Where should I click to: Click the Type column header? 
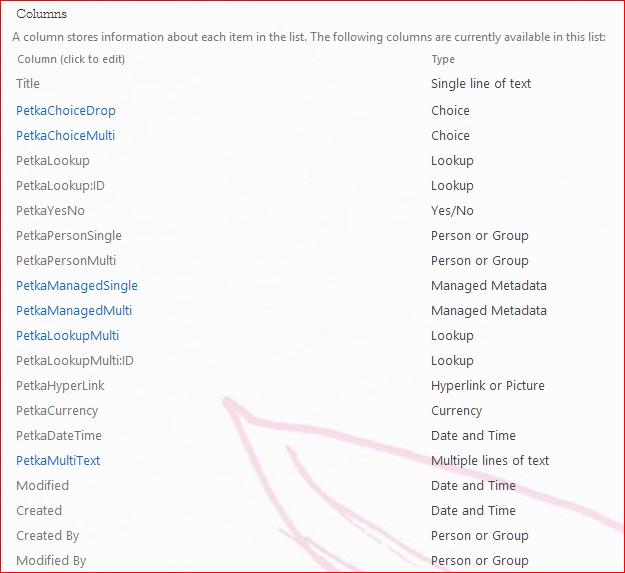[x=443, y=60]
